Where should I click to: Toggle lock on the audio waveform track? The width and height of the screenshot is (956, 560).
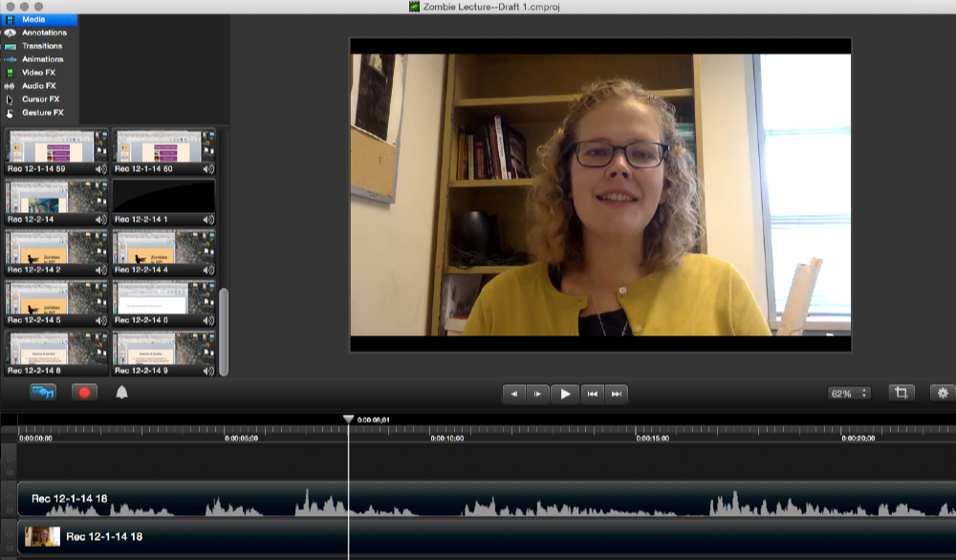pos(10,508)
